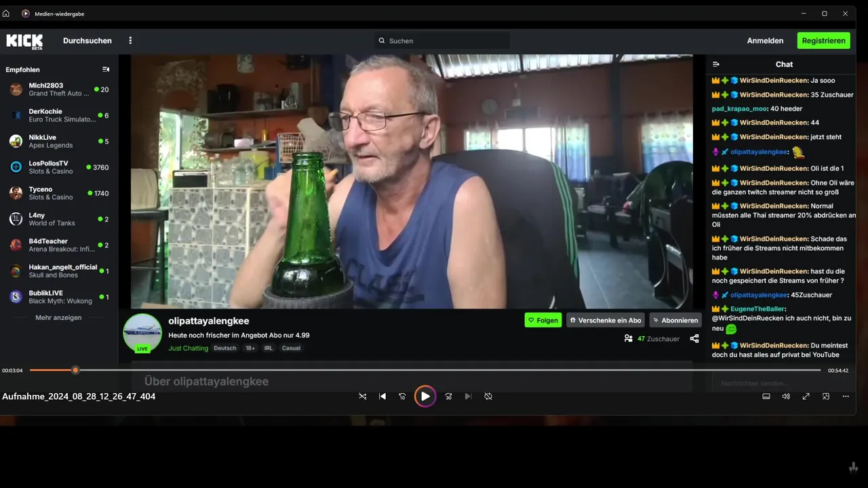Skip forward 30 seconds
The image size is (868, 488).
pos(448,396)
